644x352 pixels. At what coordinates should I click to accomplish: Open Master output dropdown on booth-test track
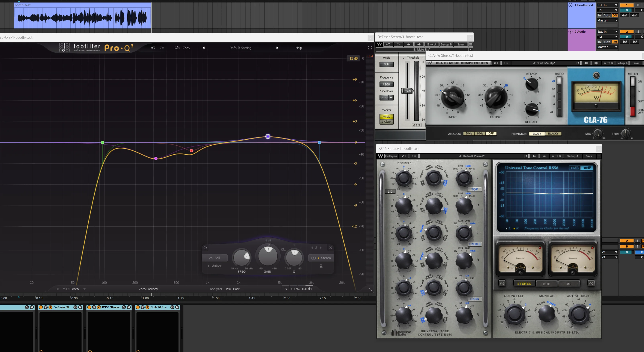pos(607,20)
